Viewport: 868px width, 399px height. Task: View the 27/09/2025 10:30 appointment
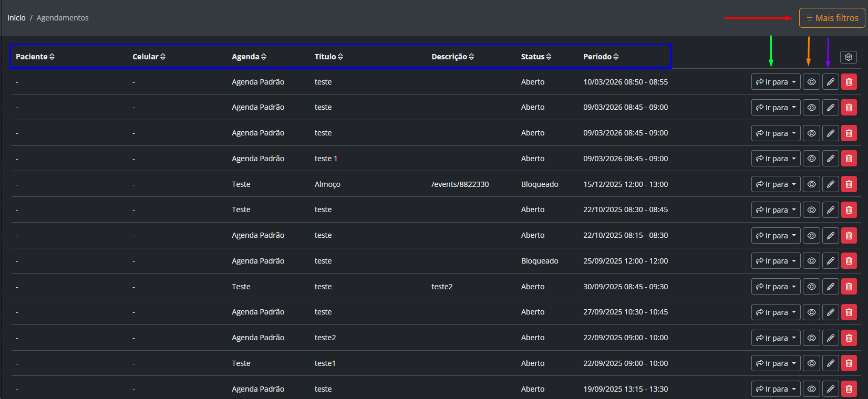(x=811, y=312)
